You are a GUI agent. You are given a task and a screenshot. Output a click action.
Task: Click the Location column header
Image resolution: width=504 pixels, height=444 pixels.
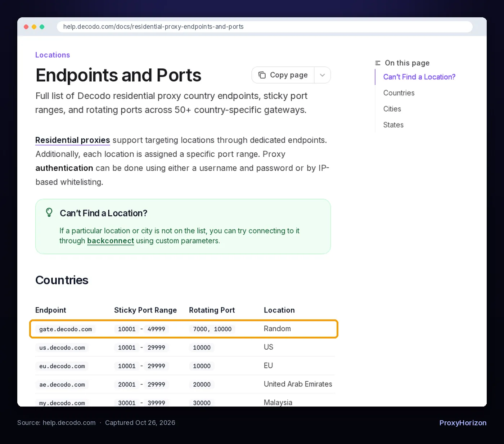tap(279, 310)
